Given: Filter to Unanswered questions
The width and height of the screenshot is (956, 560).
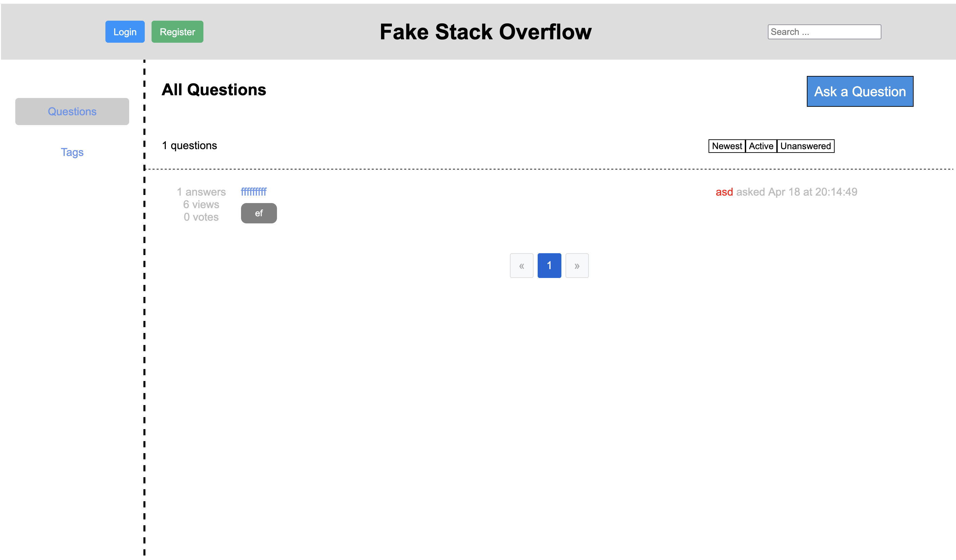Looking at the screenshot, I should (x=805, y=146).
